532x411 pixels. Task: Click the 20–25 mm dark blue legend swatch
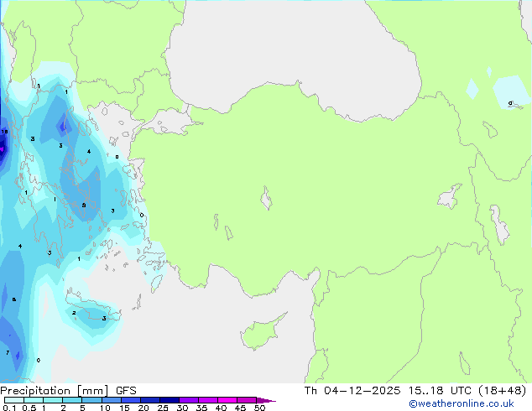(150, 400)
